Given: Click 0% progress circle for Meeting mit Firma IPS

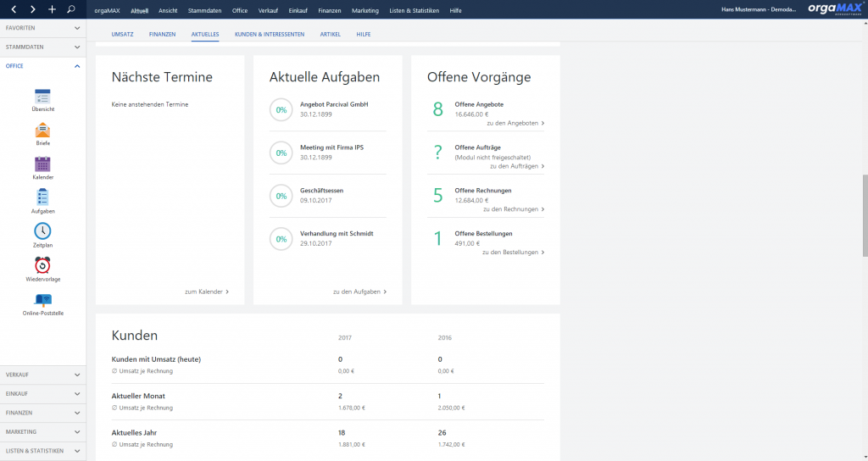Looking at the screenshot, I should tap(281, 153).
